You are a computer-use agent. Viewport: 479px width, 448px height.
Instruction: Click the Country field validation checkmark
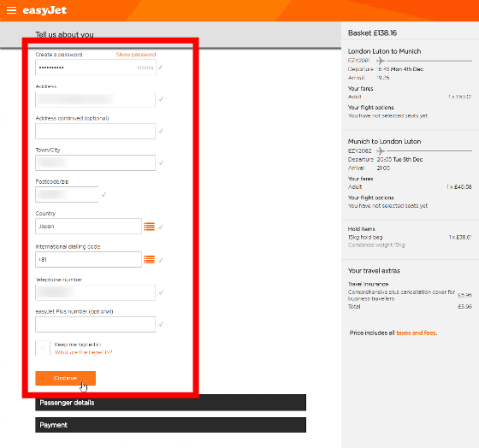point(161,227)
